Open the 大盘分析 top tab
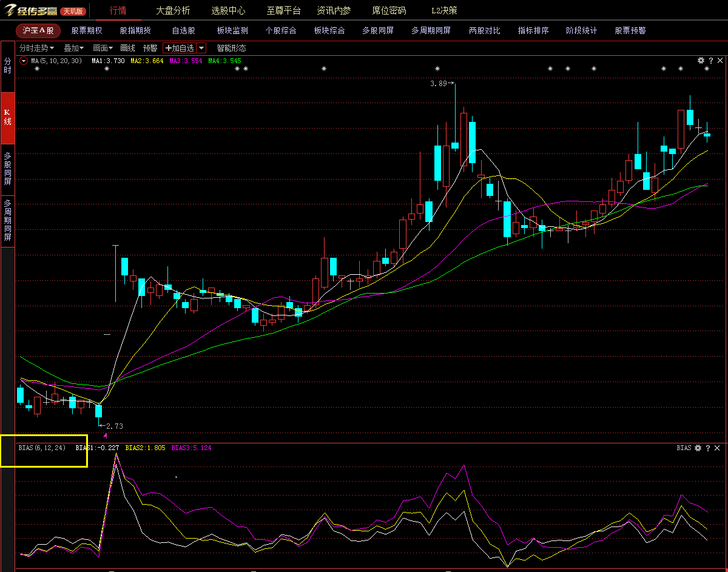This screenshot has width=728, height=572. click(173, 10)
